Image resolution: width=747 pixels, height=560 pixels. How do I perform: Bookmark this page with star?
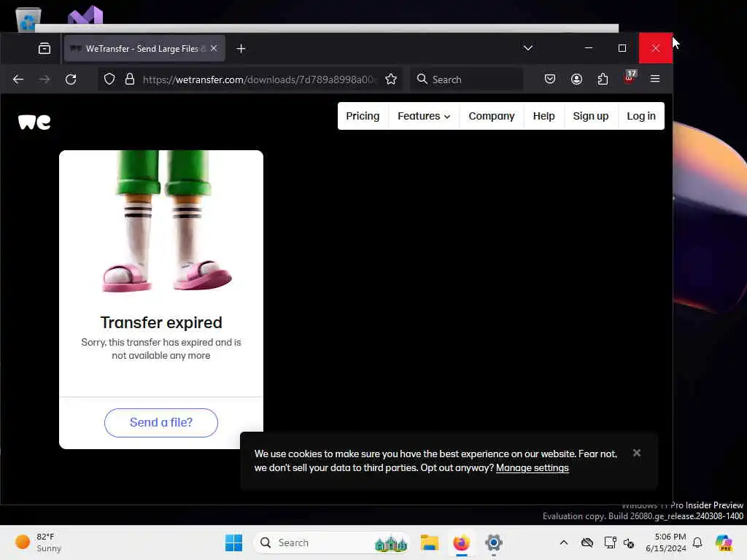click(391, 79)
